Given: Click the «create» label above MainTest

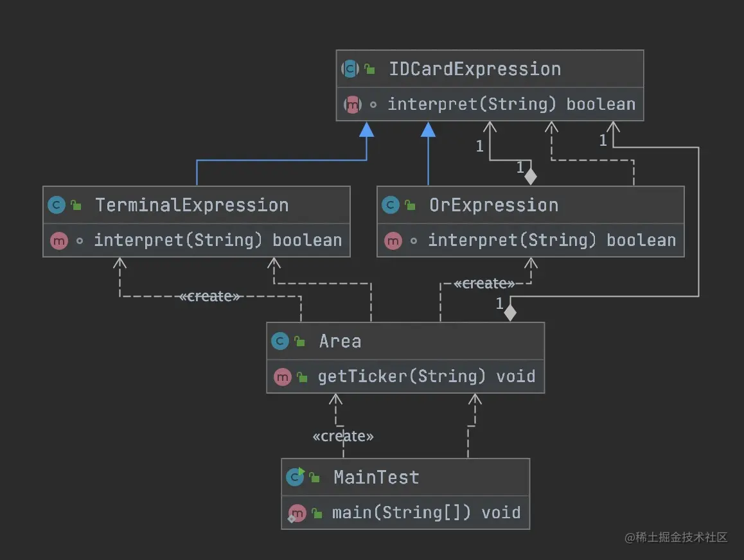Looking at the screenshot, I should pos(343,437).
